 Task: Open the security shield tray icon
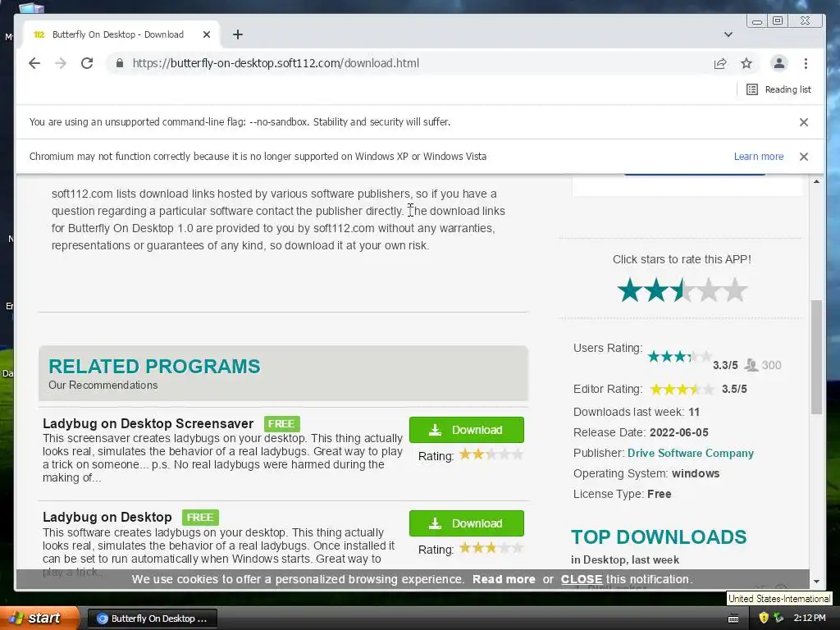(764, 618)
